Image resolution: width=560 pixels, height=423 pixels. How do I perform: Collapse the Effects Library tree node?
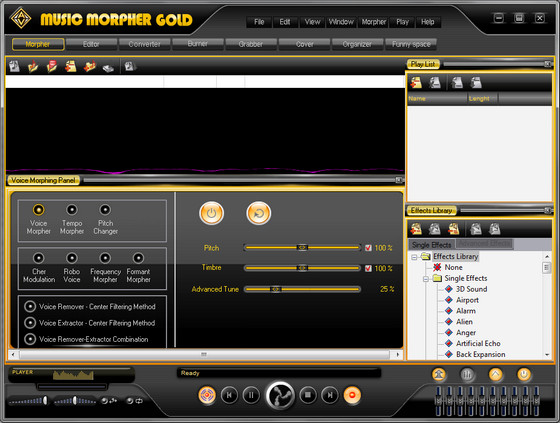[x=414, y=257]
